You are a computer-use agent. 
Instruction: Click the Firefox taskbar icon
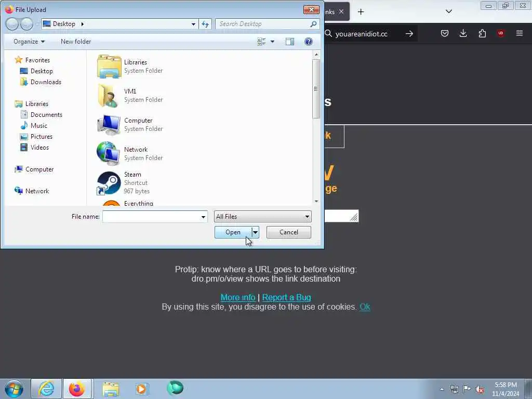[x=77, y=389]
